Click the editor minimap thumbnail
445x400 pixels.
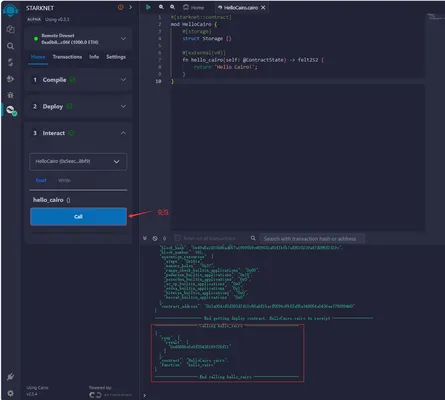(435, 16)
